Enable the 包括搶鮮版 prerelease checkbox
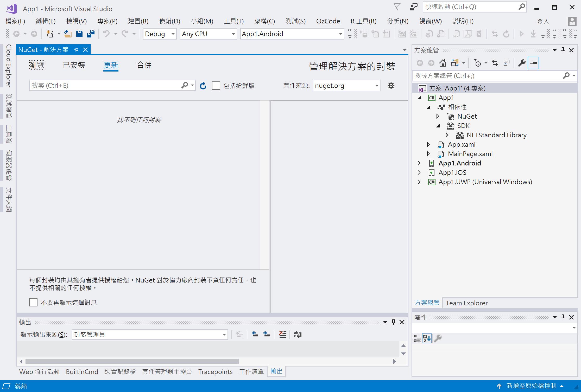581x392 pixels. click(x=216, y=86)
